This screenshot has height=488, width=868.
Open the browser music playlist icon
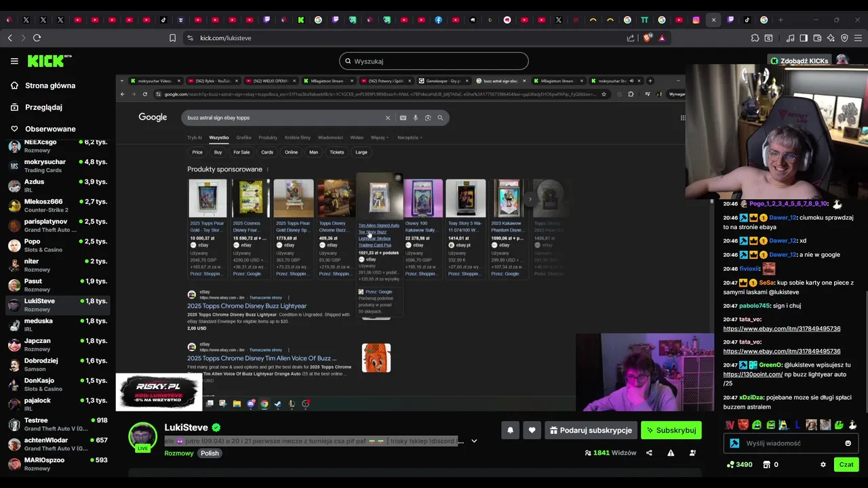(791, 38)
